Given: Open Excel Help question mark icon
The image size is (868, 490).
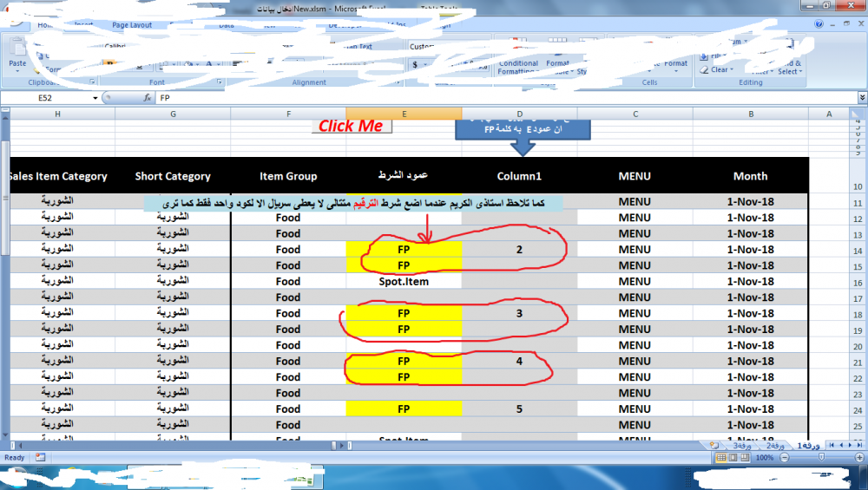Looking at the screenshot, I should (819, 23).
